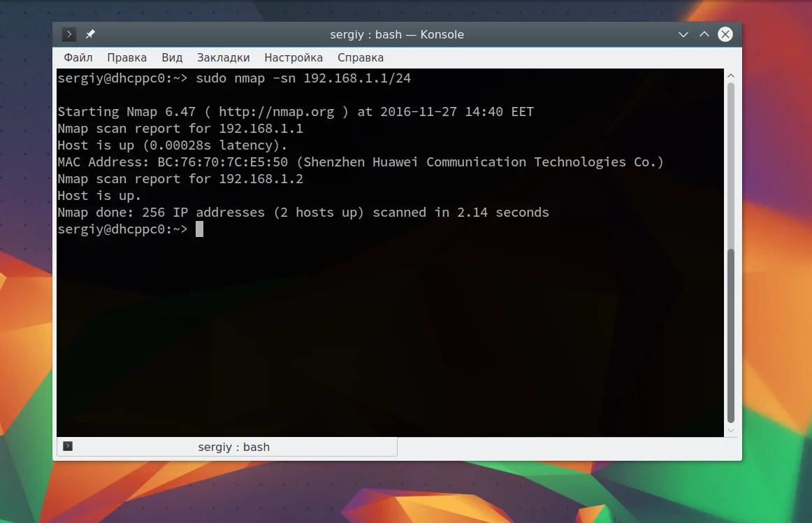The image size is (812, 523).
Task: Open the Закладки menu
Action: tap(223, 57)
